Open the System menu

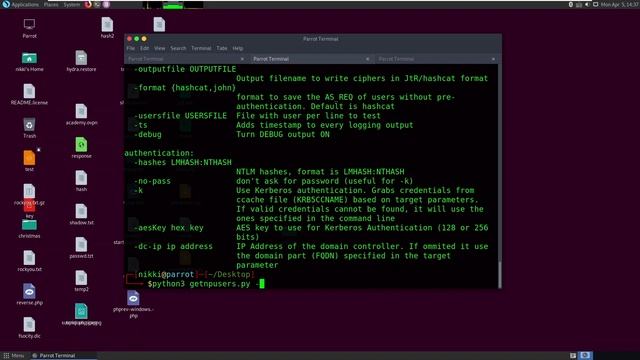[72, 4]
